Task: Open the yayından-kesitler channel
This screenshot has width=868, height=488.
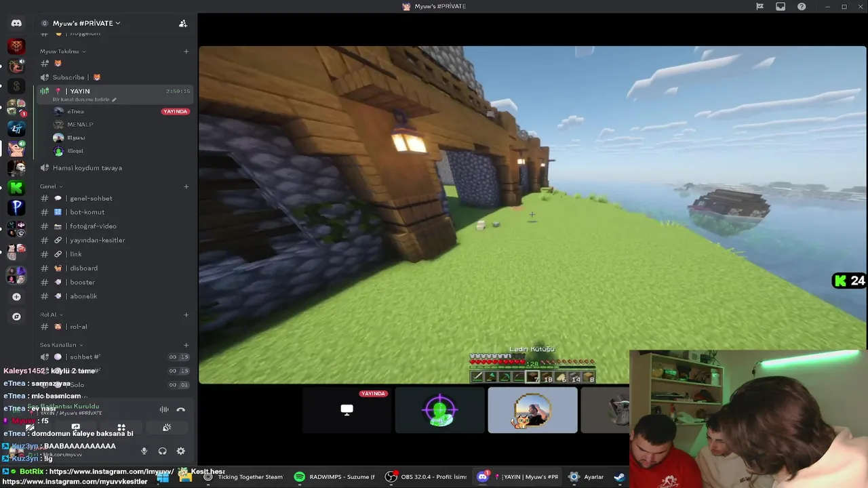Action: [115, 240]
